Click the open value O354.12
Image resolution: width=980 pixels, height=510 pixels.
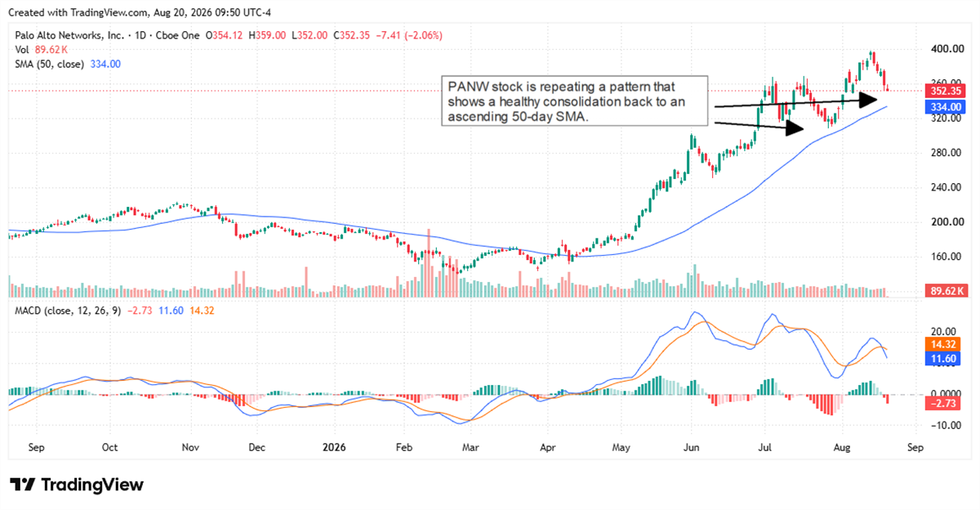(225, 36)
